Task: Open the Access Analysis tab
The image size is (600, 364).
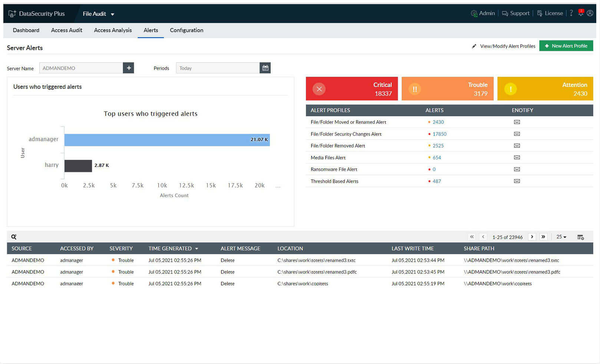Action: 113,30
